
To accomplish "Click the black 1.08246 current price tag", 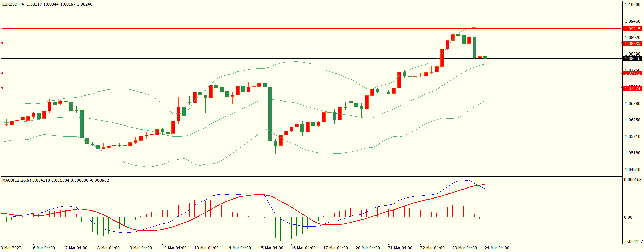I will (x=632, y=59).
